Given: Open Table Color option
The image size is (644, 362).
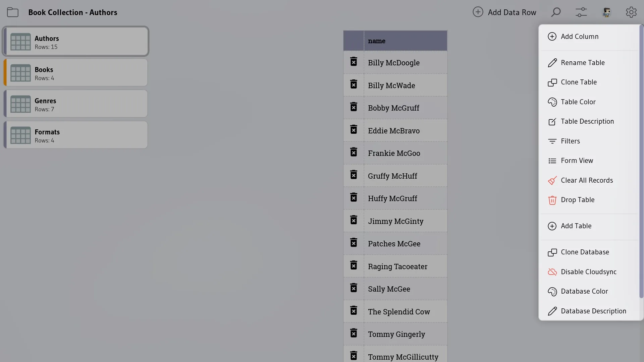Looking at the screenshot, I should [589, 102].
